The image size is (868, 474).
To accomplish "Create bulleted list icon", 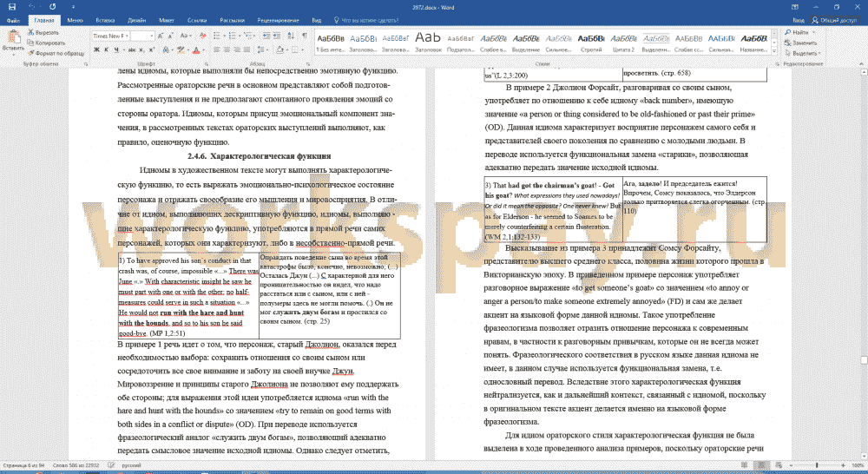I will pyautogui.click(x=218, y=36).
